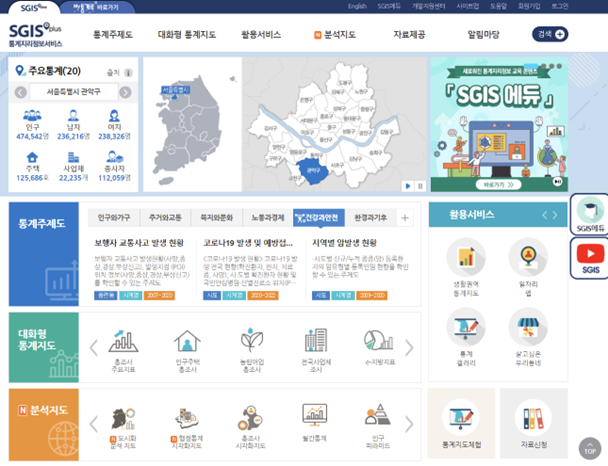The image size is (608, 466).
Task: Open the 통계지도체험 icon
Action: tap(461, 419)
